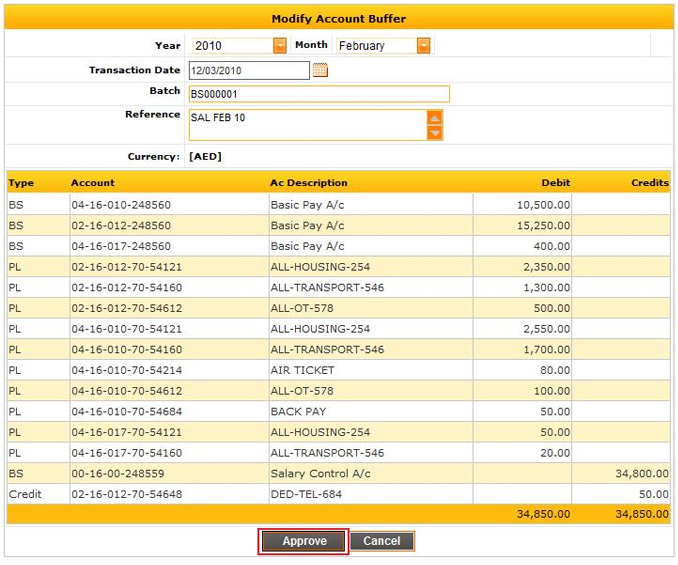Viewport: 678px width, 565px height.
Task: Click the Reference field scroll-down arrow
Action: (435, 133)
